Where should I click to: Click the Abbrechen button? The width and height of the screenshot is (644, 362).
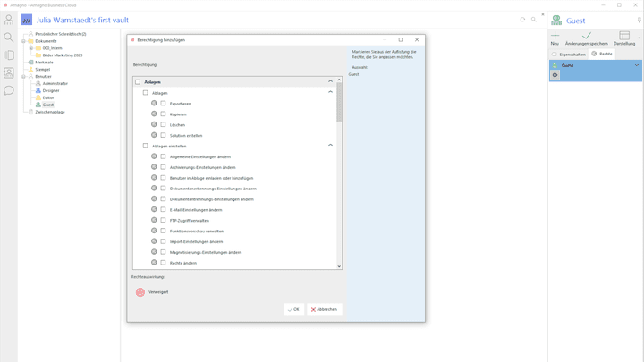(324, 309)
